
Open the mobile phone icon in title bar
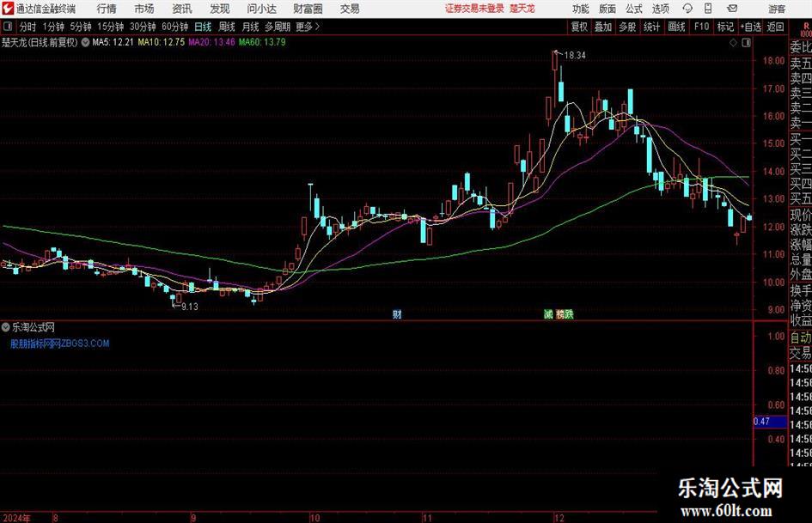pyautogui.click(x=708, y=9)
